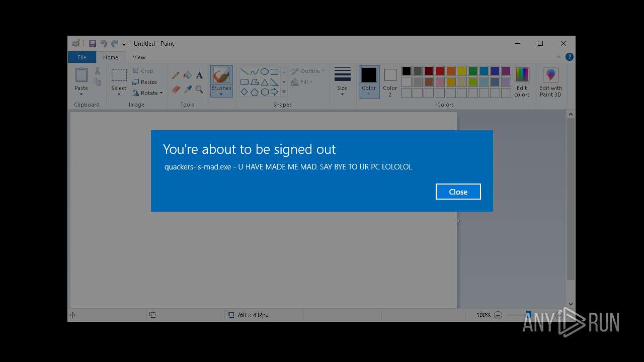Choose the Magnifier tool

[x=200, y=89]
